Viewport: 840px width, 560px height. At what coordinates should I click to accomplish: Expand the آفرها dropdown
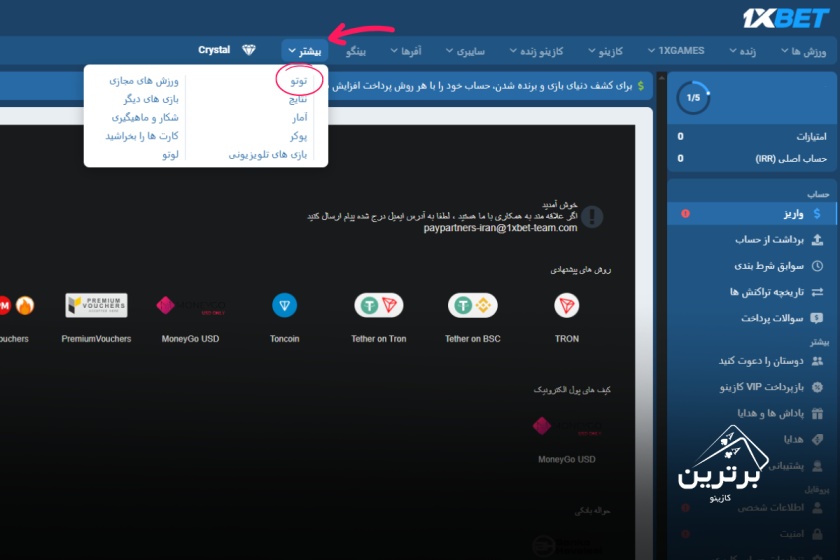pyautogui.click(x=406, y=51)
